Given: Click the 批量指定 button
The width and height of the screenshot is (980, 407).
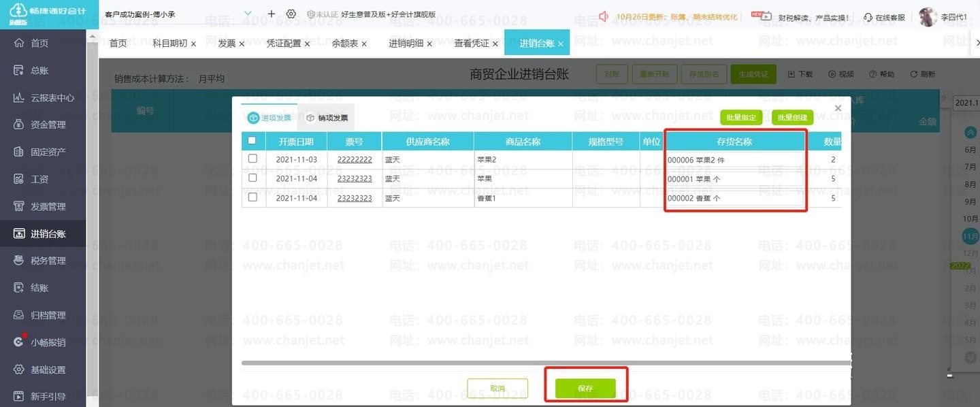Looking at the screenshot, I should [x=741, y=118].
